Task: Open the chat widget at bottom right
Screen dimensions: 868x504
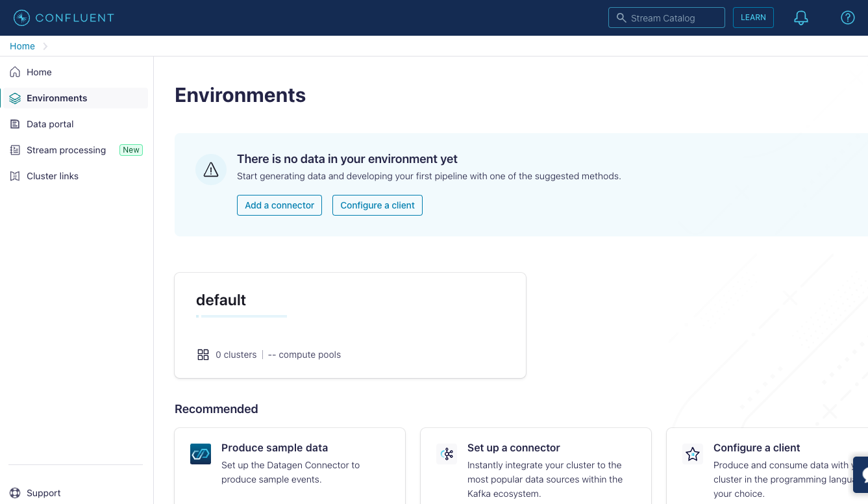Action: [862, 475]
